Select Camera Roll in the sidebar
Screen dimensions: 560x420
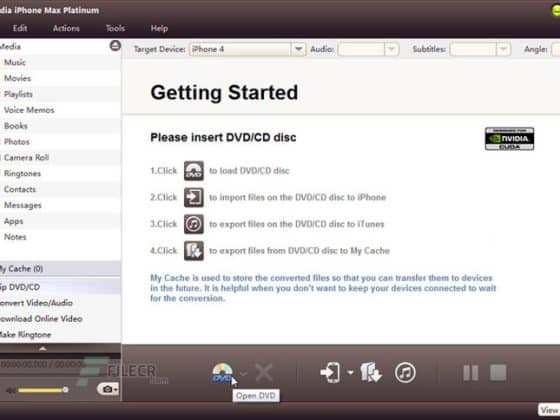(x=60, y=158)
